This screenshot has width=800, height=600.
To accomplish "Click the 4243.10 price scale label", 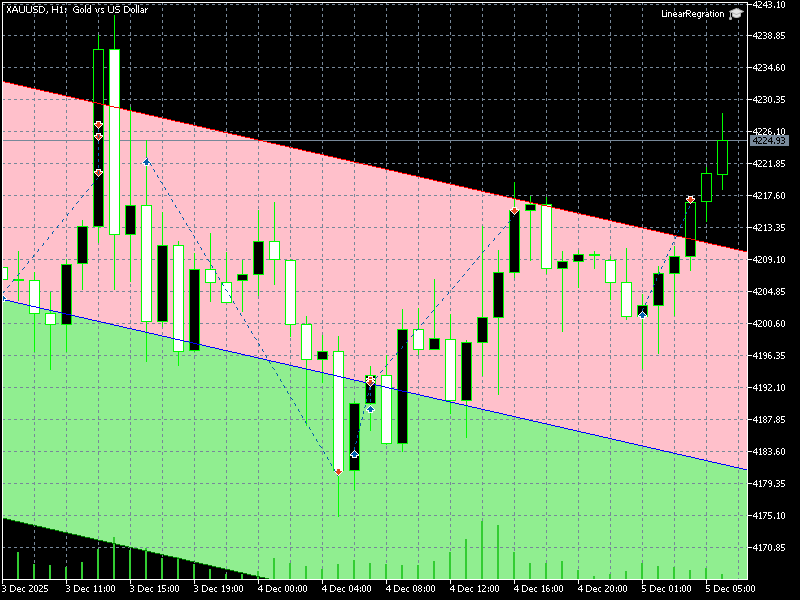I will click(x=769, y=5).
